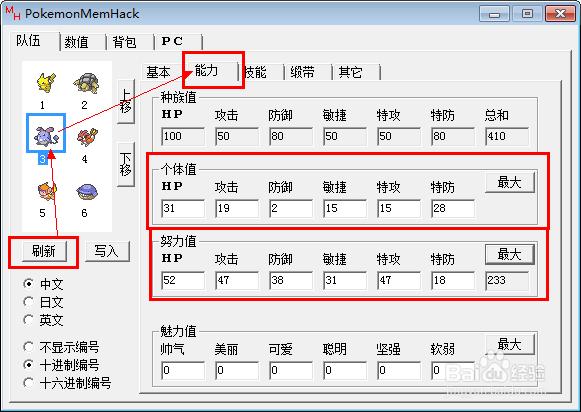Click 个体值 攻击 field showing 19
This screenshot has width=581, height=412.
tap(237, 208)
